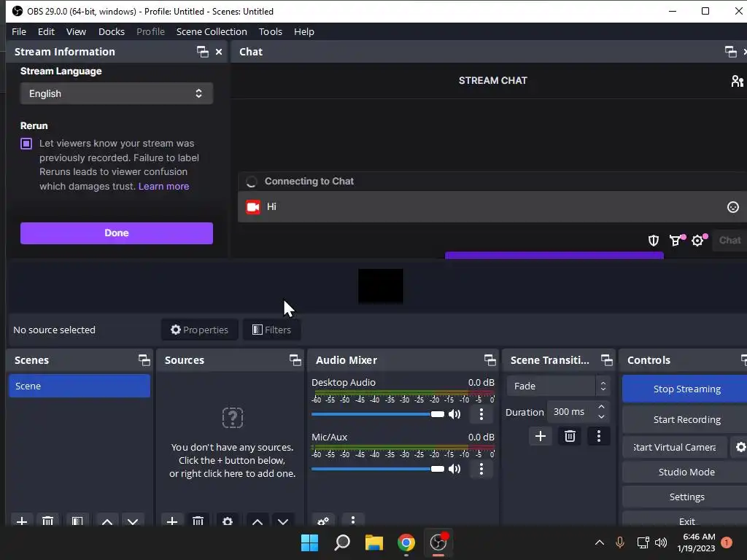Open the View menu
Viewport: 747px width, 560px height.
click(x=76, y=31)
